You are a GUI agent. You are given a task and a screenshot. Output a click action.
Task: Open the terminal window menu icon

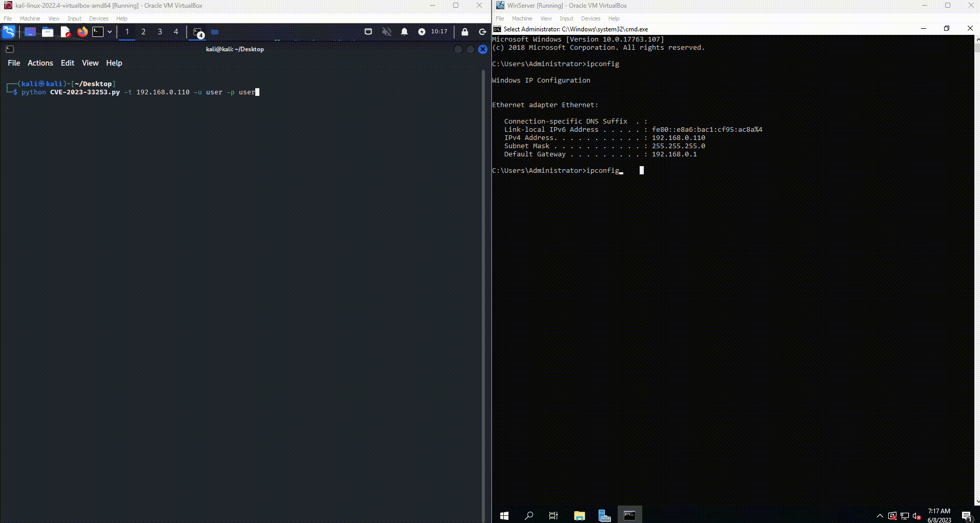(10, 49)
